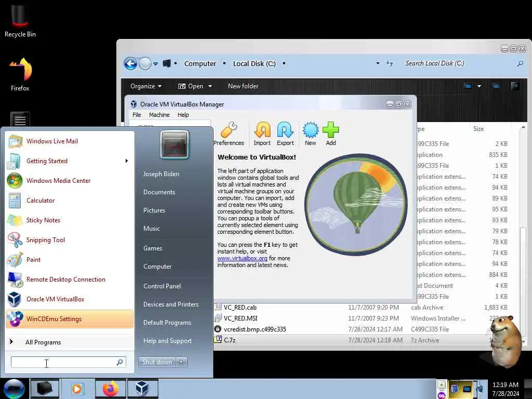
Task: Open the Machine menu in VirtualBox
Action: [159, 115]
